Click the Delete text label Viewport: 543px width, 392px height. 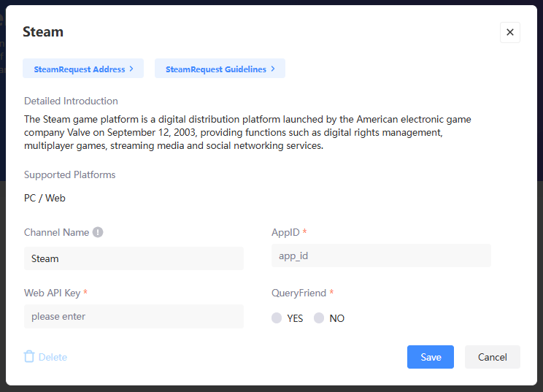tap(53, 357)
